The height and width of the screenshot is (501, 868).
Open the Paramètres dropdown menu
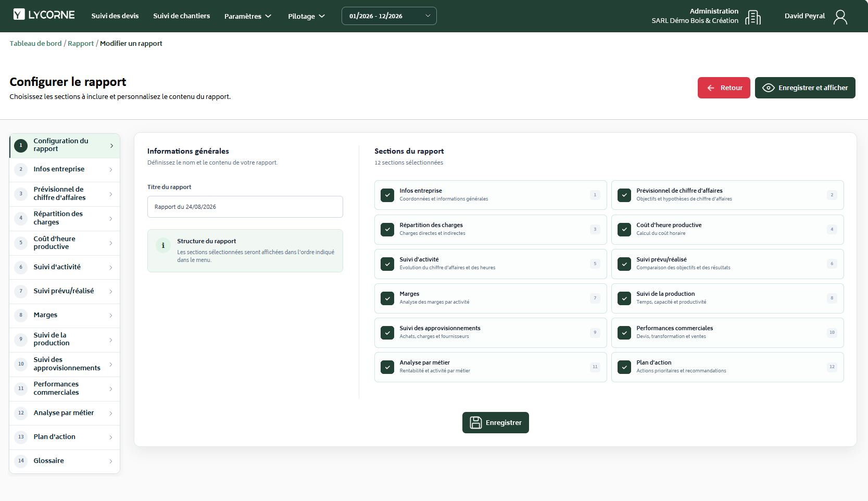click(x=248, y=16)
